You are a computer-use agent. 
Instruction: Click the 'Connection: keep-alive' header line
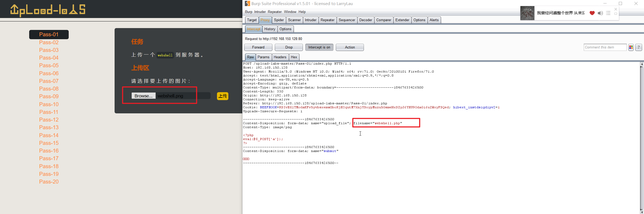(x=266, y=99)
